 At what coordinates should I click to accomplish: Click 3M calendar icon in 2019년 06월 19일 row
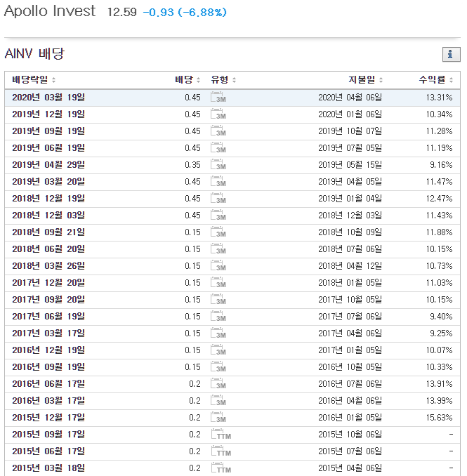click(218, 148)
